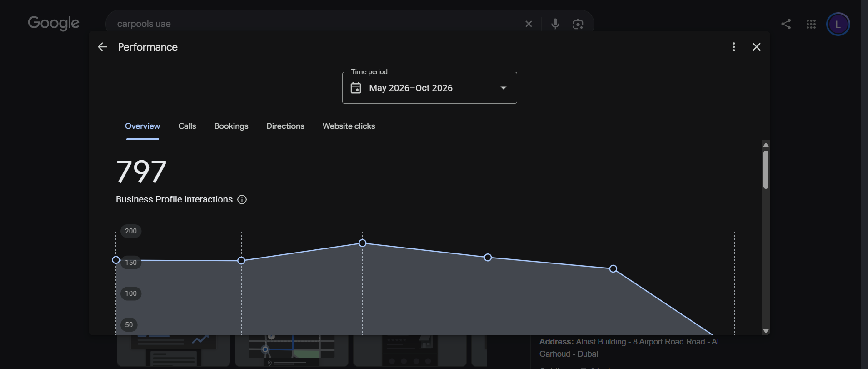Screen dimensions: 868x369
Task: Click the '50' y-axis label
Action: [x=129, y=325]
